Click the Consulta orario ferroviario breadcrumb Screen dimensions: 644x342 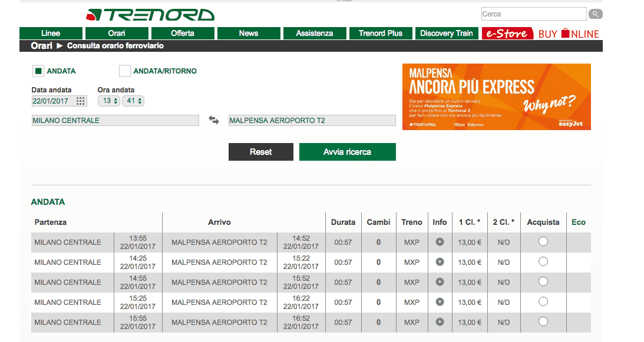[115, 45]
